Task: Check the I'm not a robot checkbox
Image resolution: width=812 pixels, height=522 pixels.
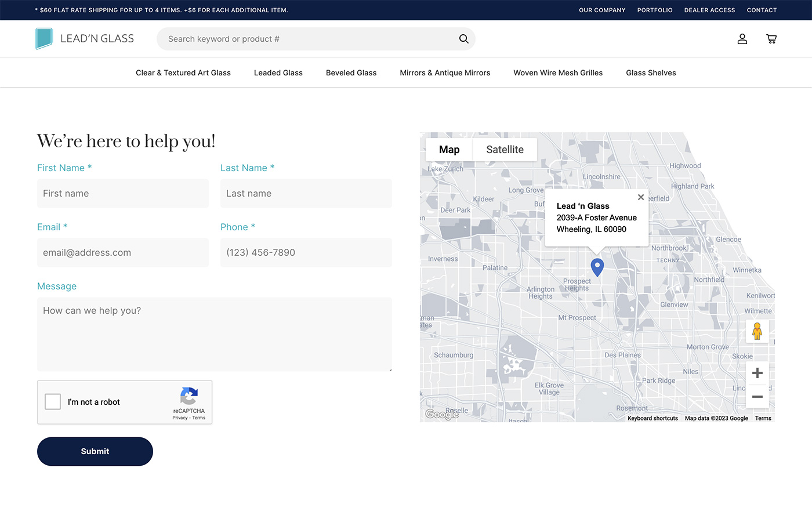Action: coord(53,401)
